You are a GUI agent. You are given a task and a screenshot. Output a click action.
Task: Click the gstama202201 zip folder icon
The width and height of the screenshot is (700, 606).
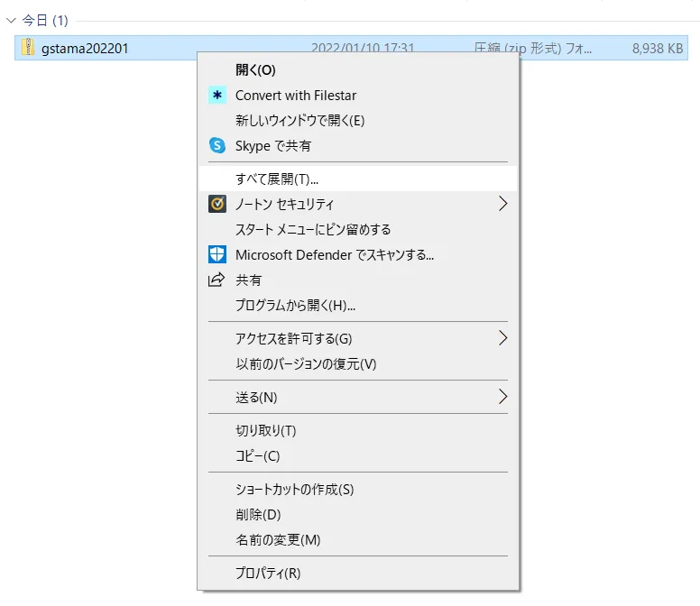click(x=28, y=48)
